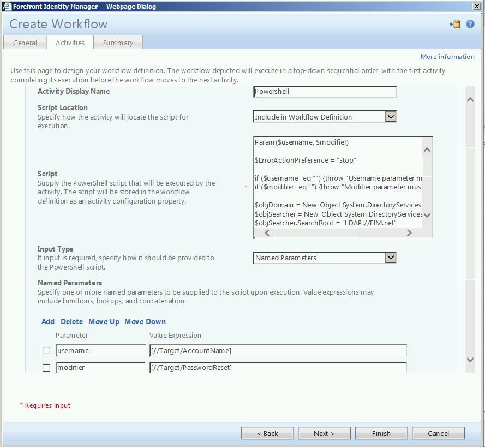
Task: Click the Input Type heading text
Action: pyautogui.click(x=55, y=249)
